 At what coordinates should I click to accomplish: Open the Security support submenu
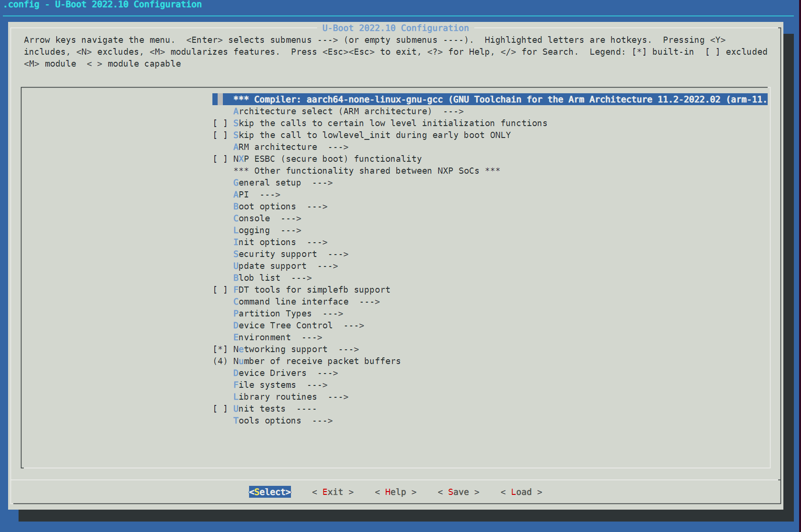pyautogui.click(x=290, y=254)
